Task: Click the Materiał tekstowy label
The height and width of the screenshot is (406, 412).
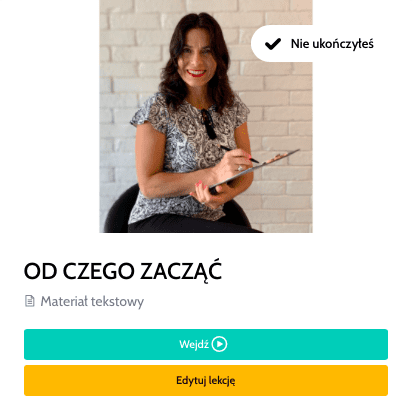Action: point(92,301)
